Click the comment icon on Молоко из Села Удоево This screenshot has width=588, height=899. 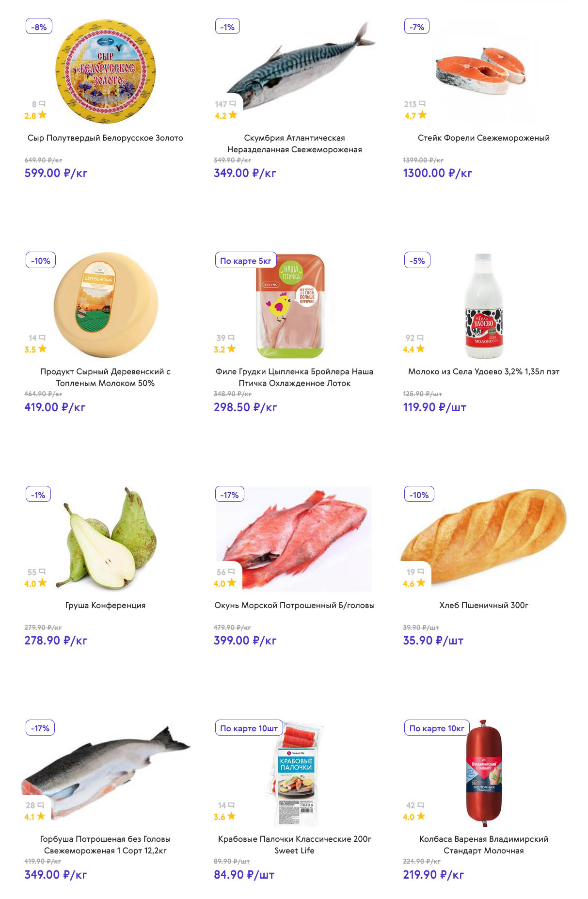[x=420, y=337]
